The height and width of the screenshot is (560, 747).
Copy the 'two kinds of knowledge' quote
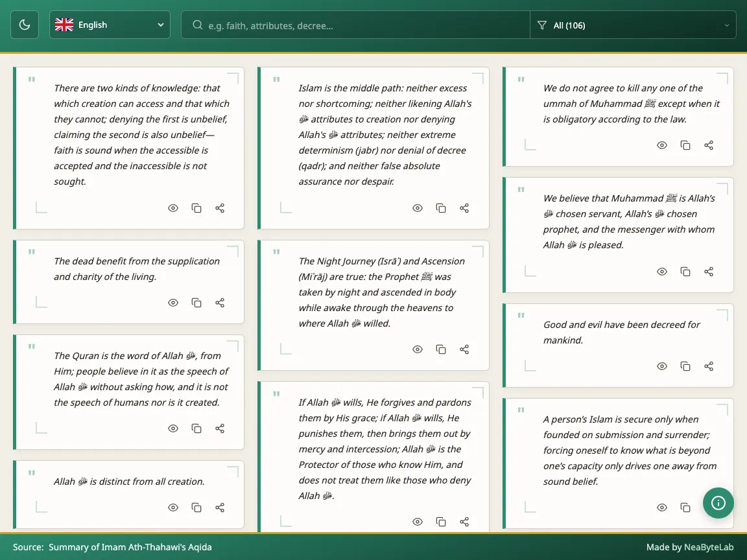pyautogui.click(x=196, y=208)
